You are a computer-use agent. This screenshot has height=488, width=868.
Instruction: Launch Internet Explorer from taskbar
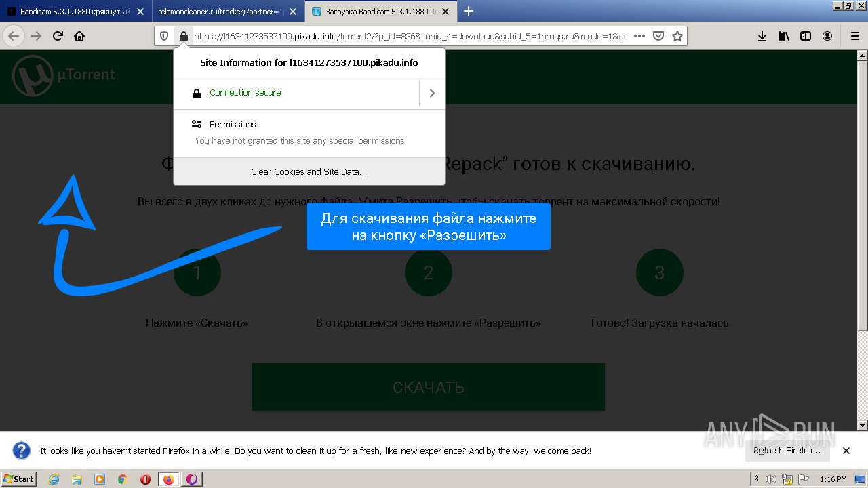point(54,479)
